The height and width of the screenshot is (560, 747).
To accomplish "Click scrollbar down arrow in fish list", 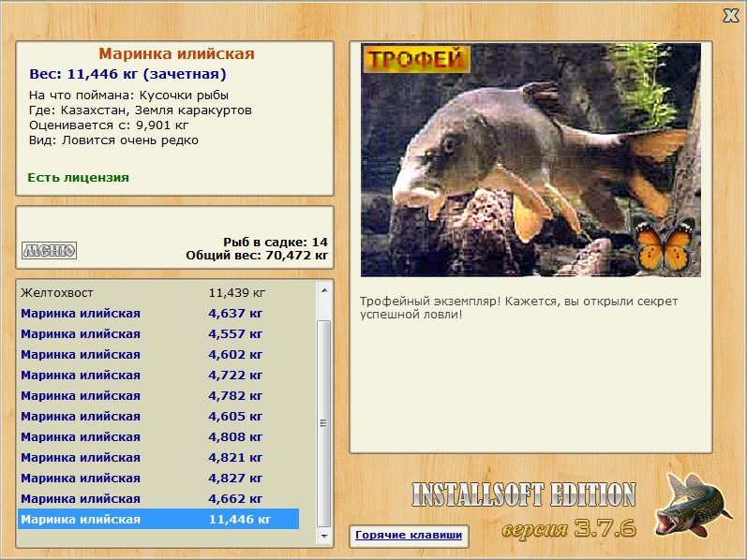I will (324, 537).
